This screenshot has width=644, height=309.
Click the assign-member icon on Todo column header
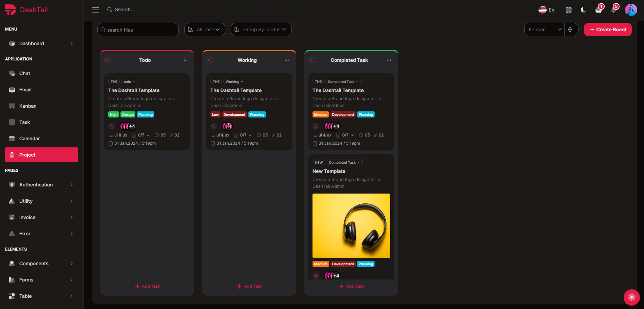[x=108, y=60]
